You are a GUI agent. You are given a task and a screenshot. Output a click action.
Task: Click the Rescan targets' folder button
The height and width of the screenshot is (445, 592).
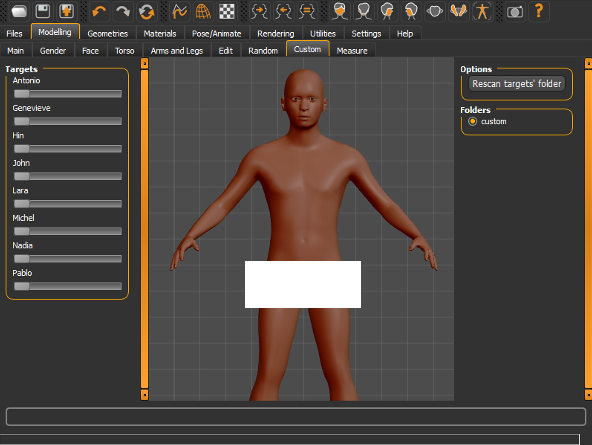tap(516, 84)
